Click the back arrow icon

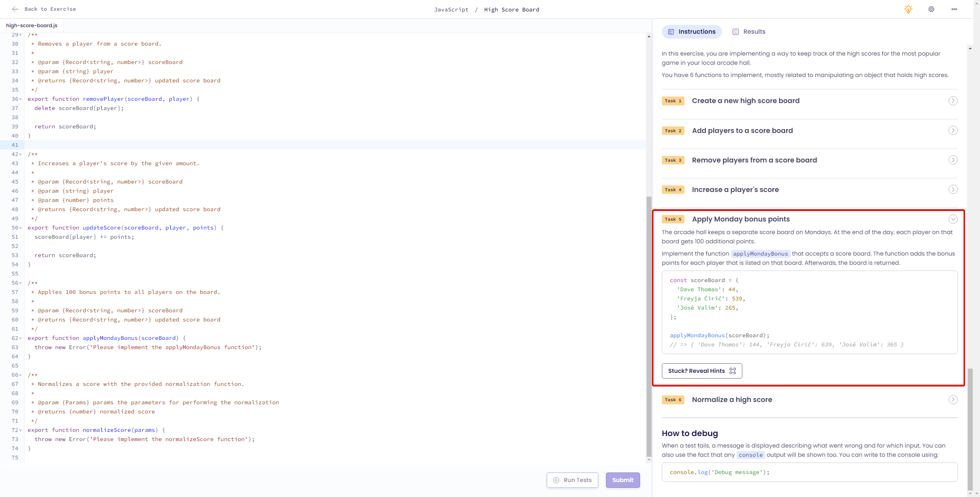(x=15, y=9)
